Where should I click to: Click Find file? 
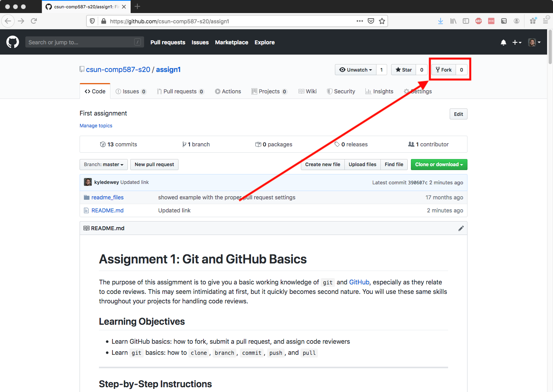[x=394, y=165]
